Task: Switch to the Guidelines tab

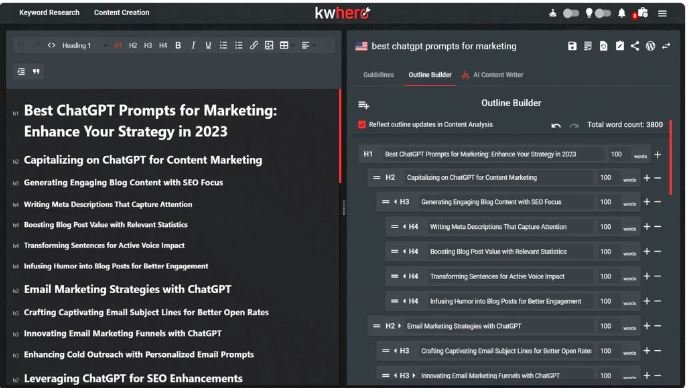Action: point(379,75)
